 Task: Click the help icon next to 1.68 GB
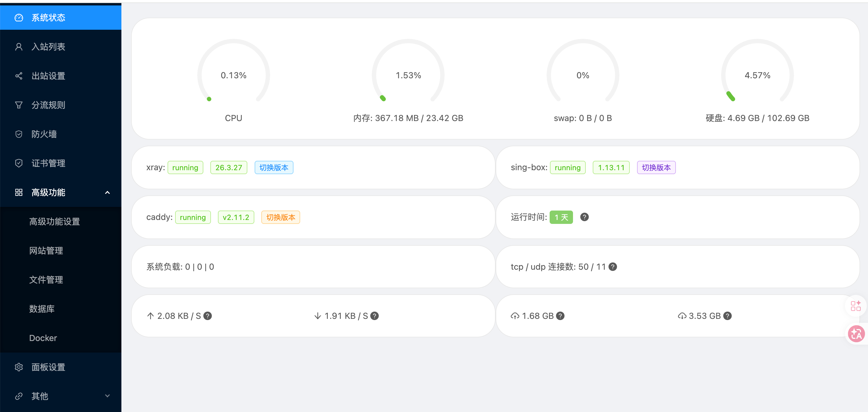[560, 316]
